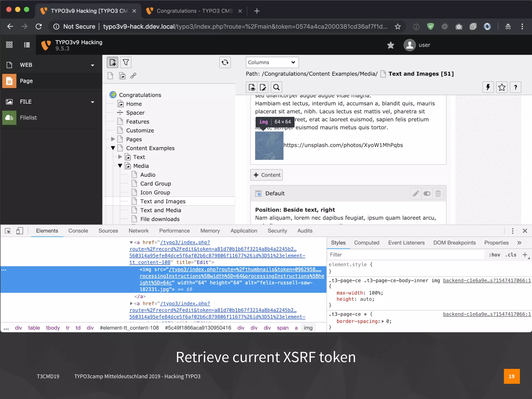
Task: Click the view webpage icon
Action: click(251, 87)
